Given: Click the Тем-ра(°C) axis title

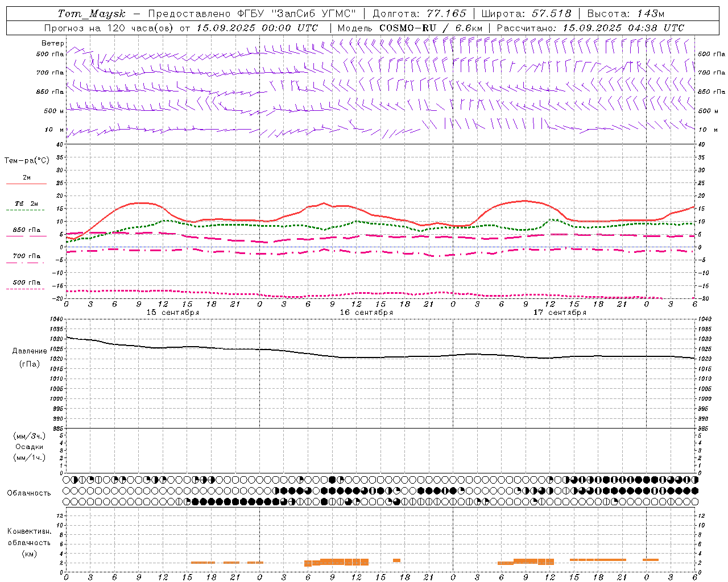Looking at the screenshot, I should coord(27,161).
